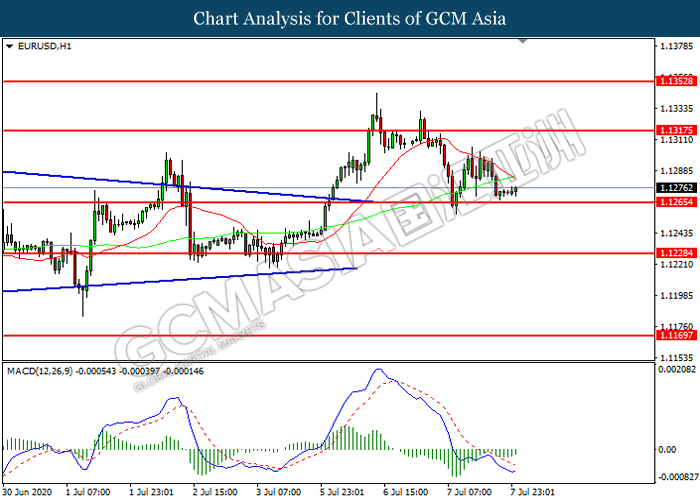Click the 1.13335 price scale value
The height and width of the screenshot is (500, 700).
[x=677, y=108]
